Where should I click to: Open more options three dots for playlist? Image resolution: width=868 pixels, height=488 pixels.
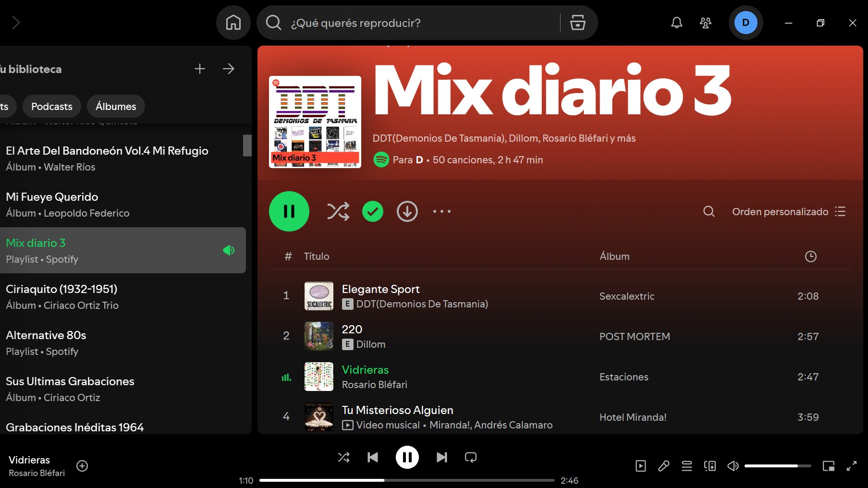(442, 211)
